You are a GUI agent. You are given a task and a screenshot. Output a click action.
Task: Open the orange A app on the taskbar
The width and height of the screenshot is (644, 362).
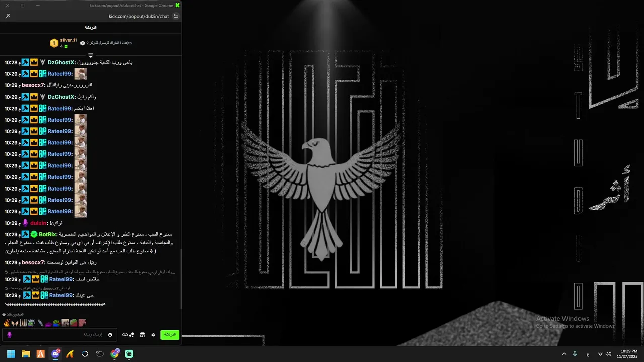[x=40, y=354]
